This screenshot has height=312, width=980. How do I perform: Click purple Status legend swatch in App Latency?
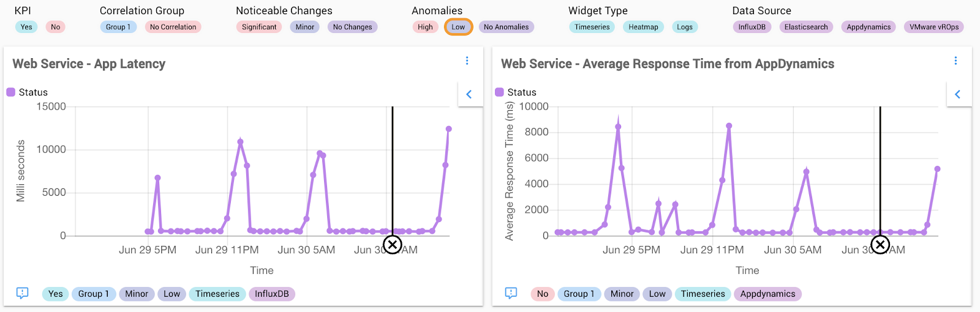[10, 92]
